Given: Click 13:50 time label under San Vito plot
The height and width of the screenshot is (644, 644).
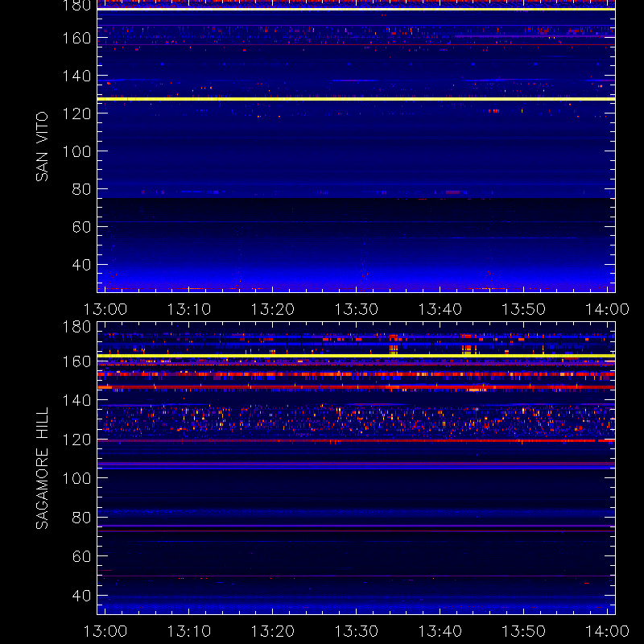Looking at the screenshot, I should coord(524,309).
